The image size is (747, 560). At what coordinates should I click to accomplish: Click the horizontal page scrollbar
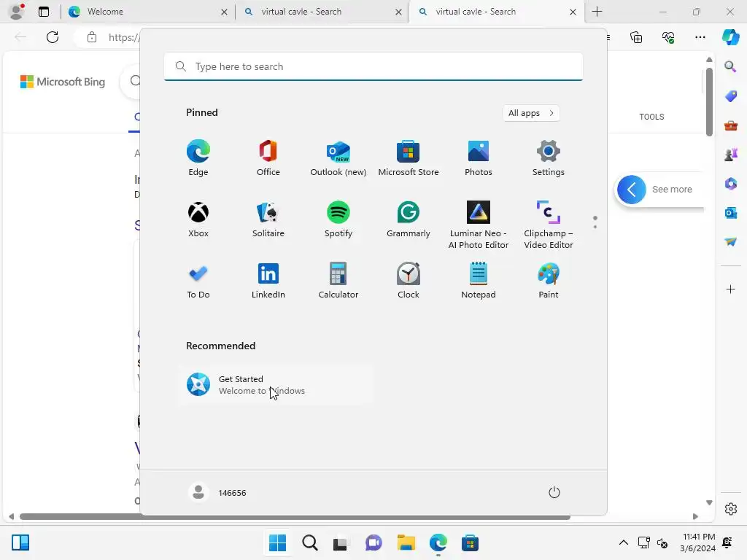[295, 517]
